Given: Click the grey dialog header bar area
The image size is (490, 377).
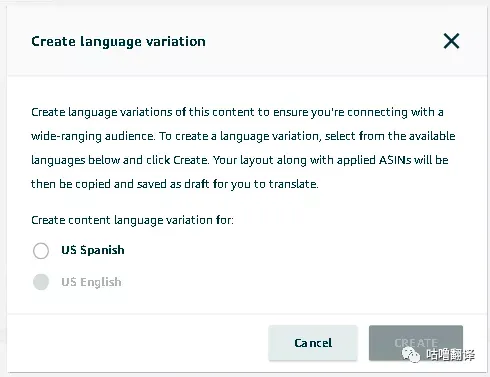Looking at the screenshot, I should click(x=247, y=41).
